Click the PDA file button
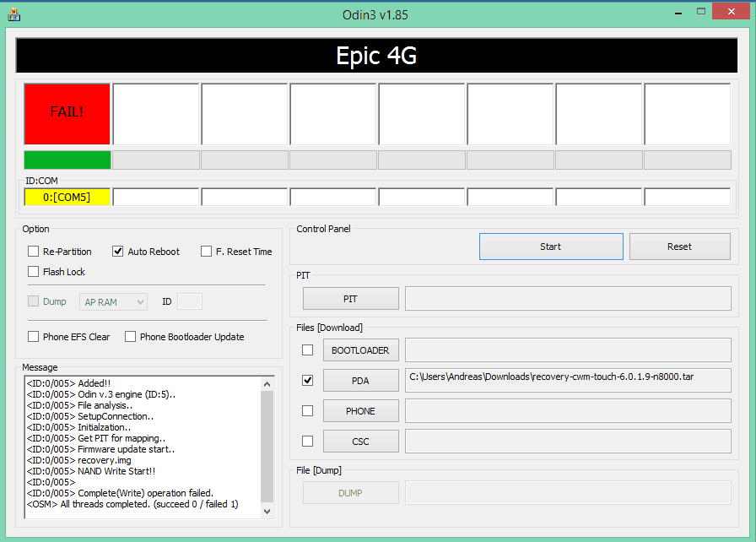Screen dimensions: 756x542 360,381
